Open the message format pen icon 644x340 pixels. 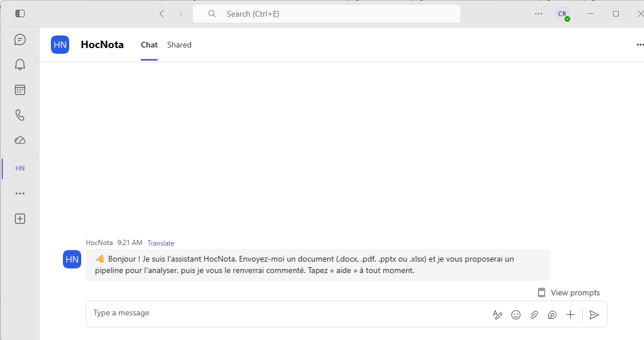[x=498, y=315]
